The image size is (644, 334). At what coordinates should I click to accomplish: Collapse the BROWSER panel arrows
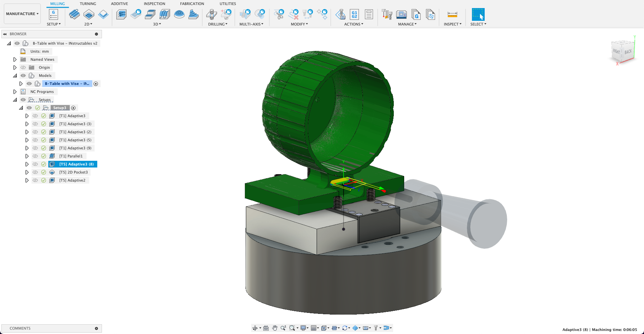coord(5,34)
